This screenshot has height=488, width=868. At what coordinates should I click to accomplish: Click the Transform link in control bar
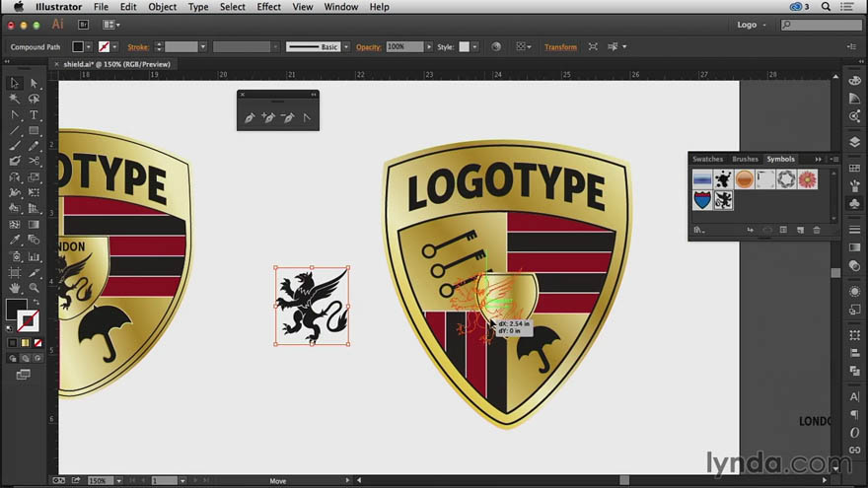point(560,46)
